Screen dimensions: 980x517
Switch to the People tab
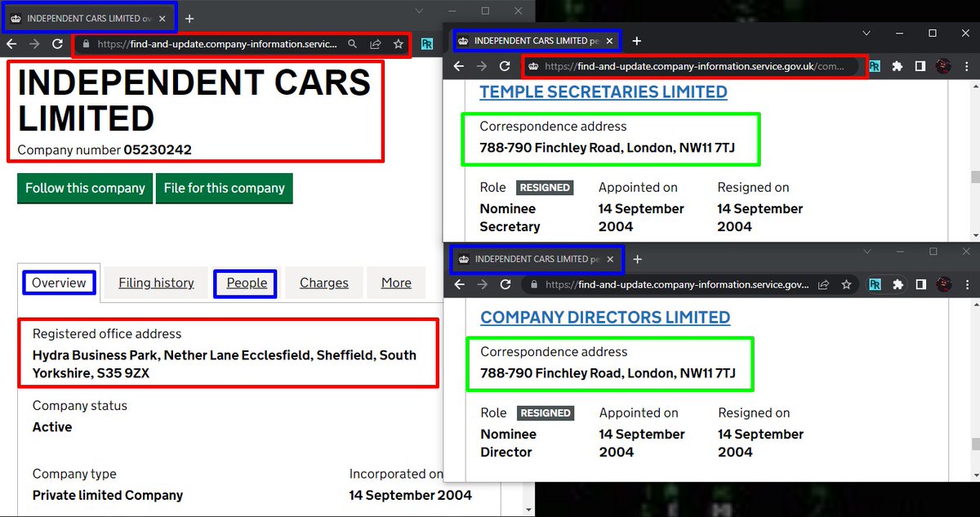tap(247, 283)
